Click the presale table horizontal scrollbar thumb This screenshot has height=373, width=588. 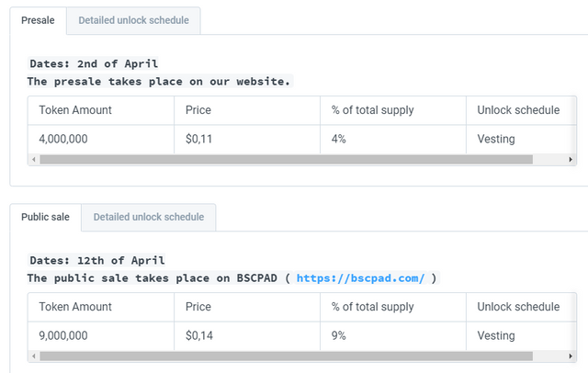tap(286, 159)
